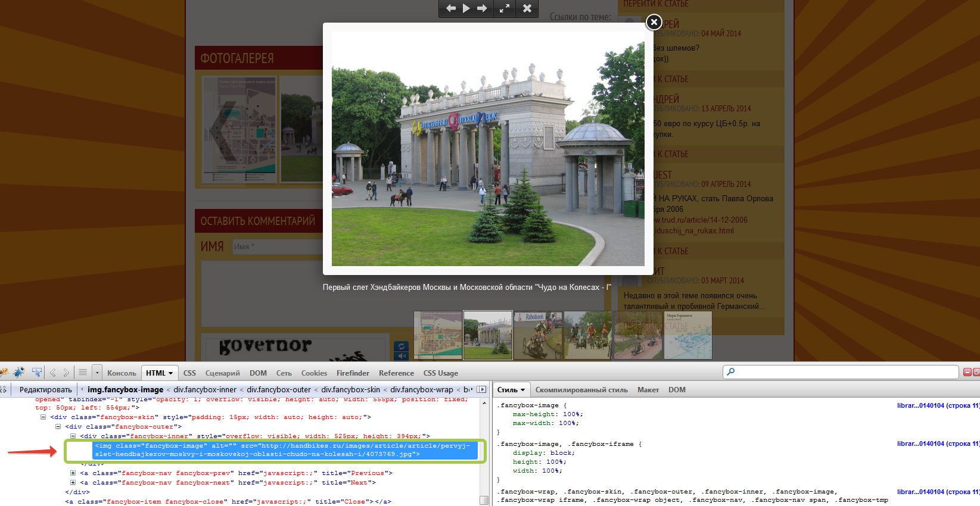Collapse the fancybox-skin div node
Image resolution: width=980 pixels, height=506 pixels.
click(43, 417)
